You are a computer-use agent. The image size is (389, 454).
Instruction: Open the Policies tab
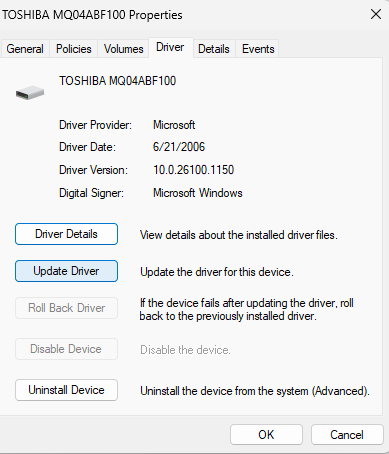pos(73,49)
